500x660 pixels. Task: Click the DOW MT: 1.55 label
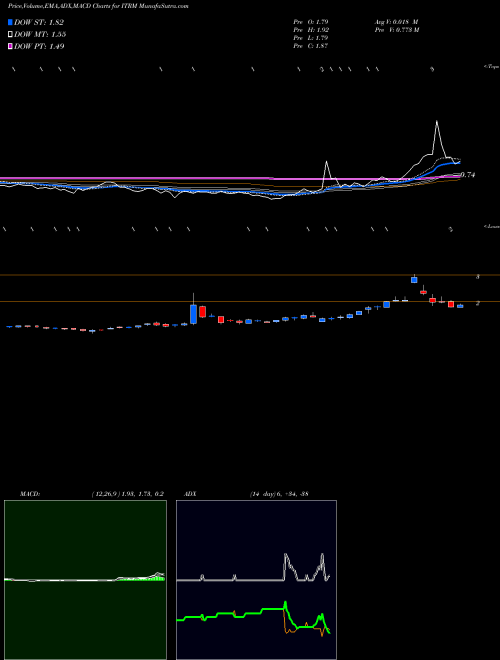pyautogui.click(x=40, y=34)
